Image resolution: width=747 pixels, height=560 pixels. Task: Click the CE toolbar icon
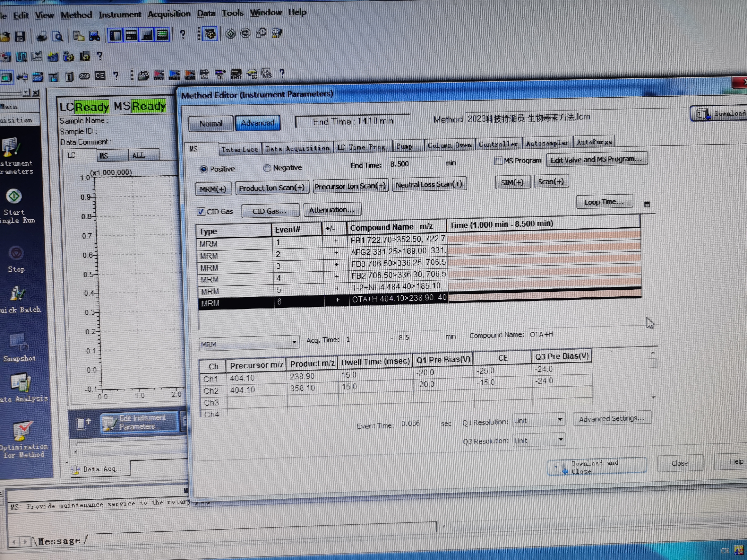pyautogui.click(x=100, y=76)
